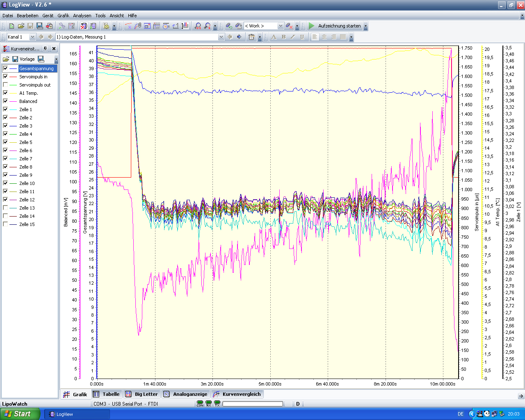Viewport: 525px width, 420px height.
Task: Open the Analysen menu
Action: click(x=82, y=16)
